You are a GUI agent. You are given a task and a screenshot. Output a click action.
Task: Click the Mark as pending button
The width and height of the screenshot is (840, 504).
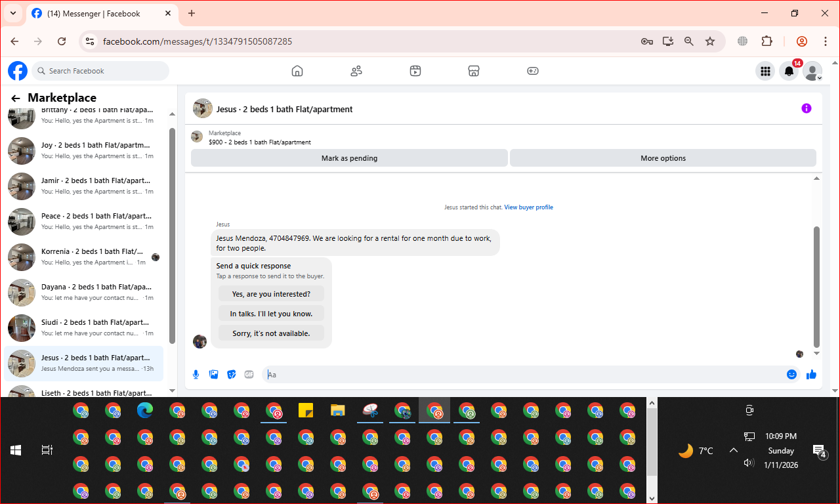[x=349, y=158]
